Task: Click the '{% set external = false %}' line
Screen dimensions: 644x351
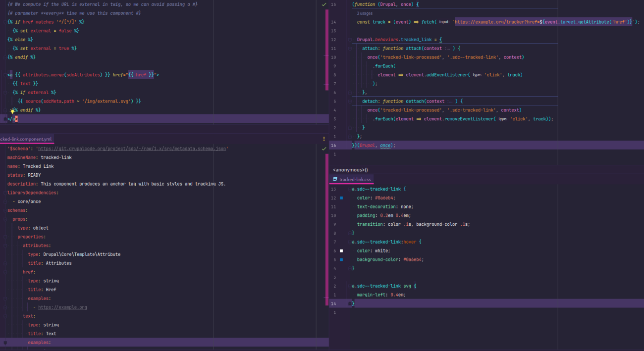Action: coord(46,31)
